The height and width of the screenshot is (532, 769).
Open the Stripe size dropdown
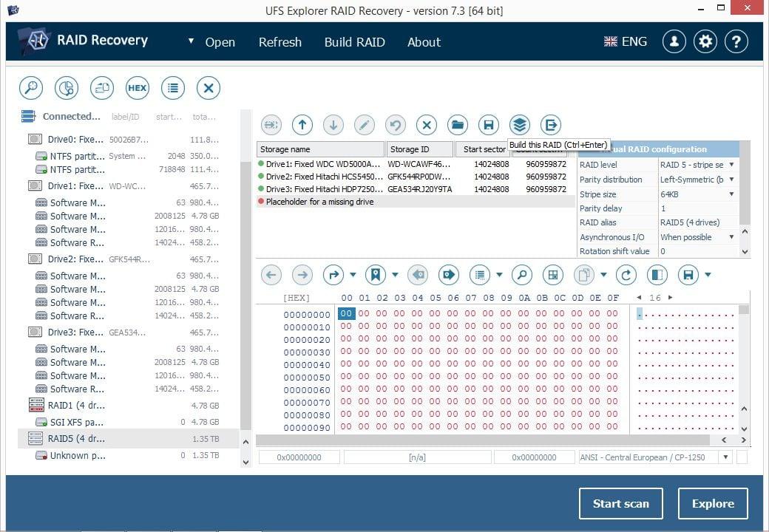tap(732, 194)
